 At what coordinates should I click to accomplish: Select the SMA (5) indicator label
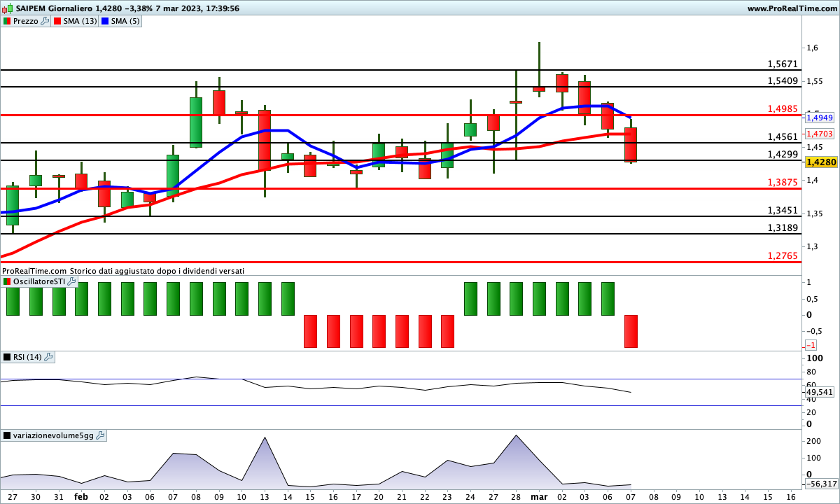126,21
